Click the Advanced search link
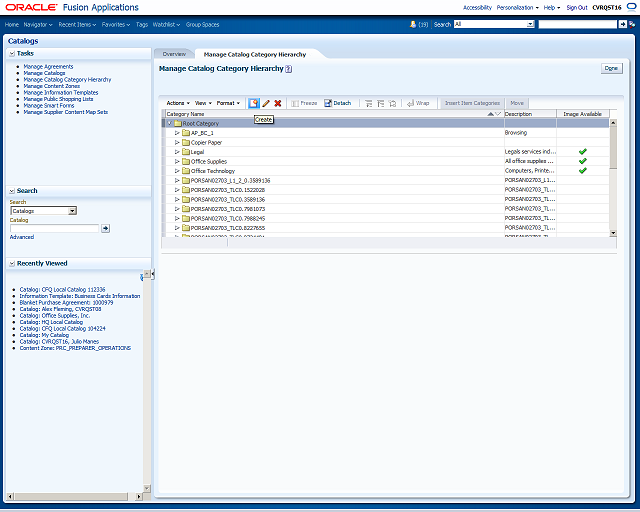 pyautogui.click(x=22, y=237)
